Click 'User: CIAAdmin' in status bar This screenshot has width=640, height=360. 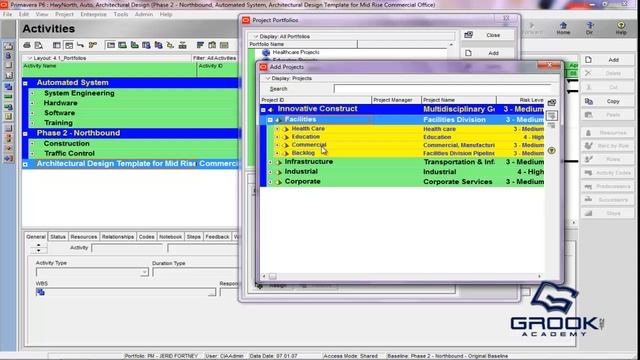pos(225,356)
